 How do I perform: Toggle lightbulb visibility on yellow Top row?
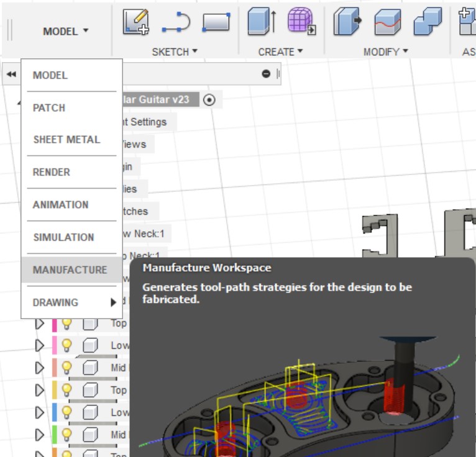66,390
